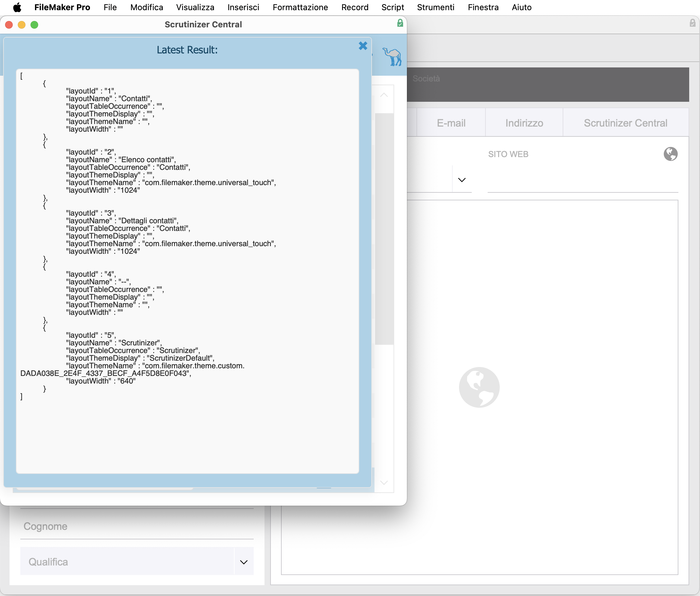Click the "layoutName" : "Scrutinizer" line
Image resolution: width=700 pixels, height=596 pixels.
114,343
